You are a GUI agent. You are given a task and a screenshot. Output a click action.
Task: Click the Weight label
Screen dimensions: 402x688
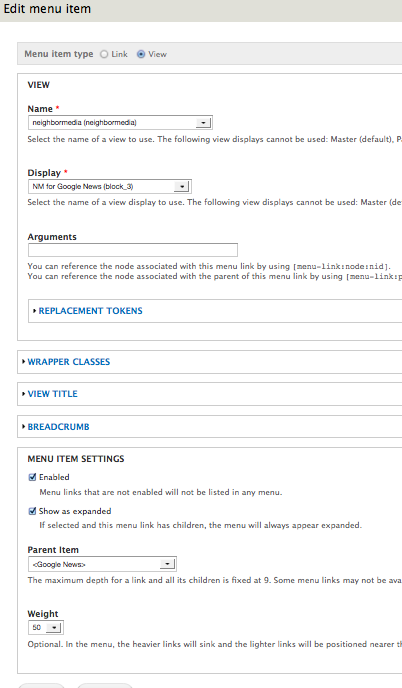43,614
